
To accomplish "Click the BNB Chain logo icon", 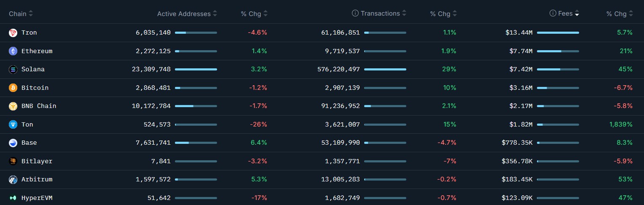I will pos(13,106).
